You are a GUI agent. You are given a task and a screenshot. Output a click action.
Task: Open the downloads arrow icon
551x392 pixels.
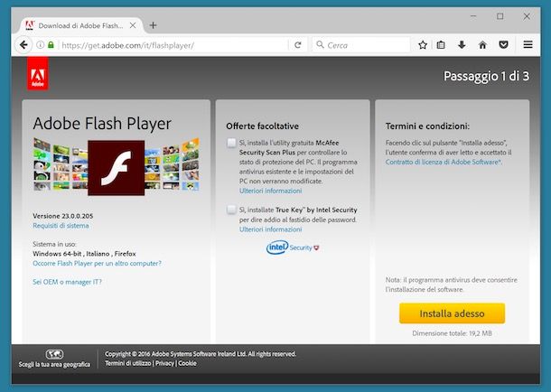462,45
